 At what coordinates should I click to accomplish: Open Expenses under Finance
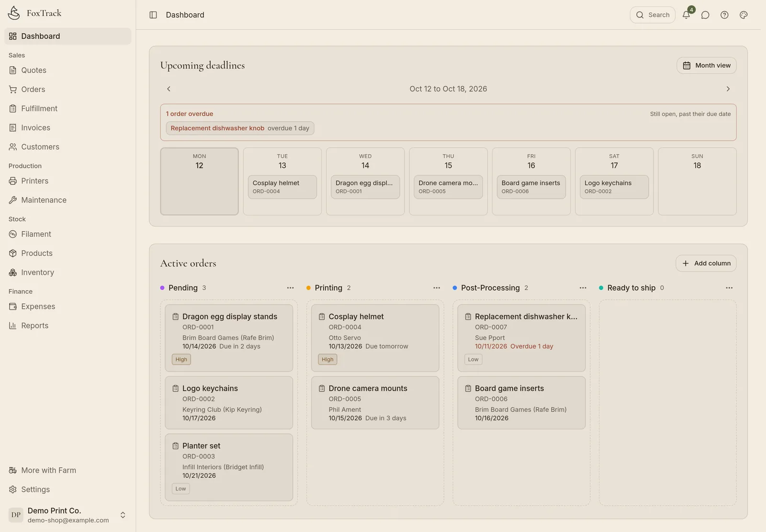68,306
